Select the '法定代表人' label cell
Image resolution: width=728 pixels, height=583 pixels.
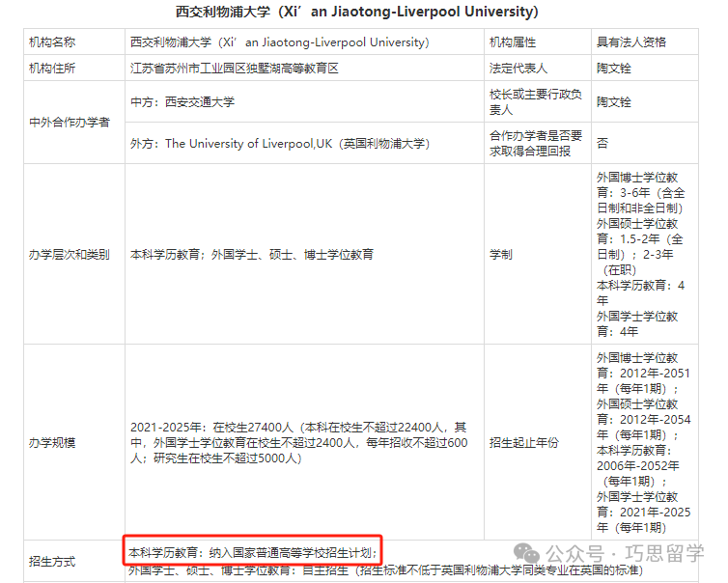point(538,69)
